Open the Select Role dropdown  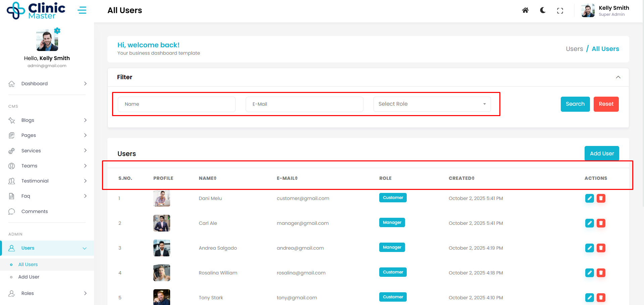[x=432, y=104]
